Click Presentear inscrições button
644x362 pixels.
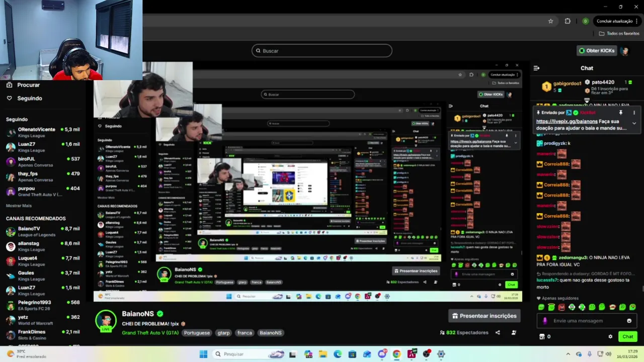(484, 316)
